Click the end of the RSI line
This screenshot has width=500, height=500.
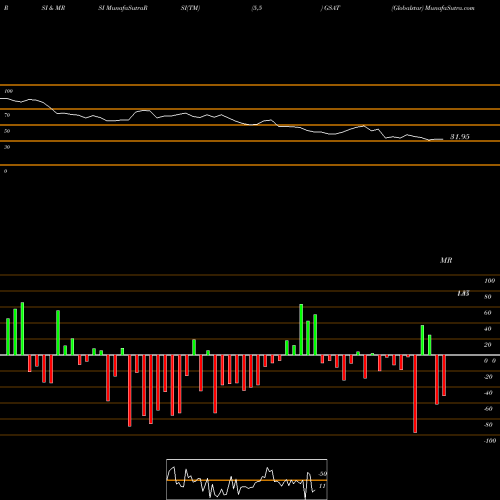(x=442, y=139)
